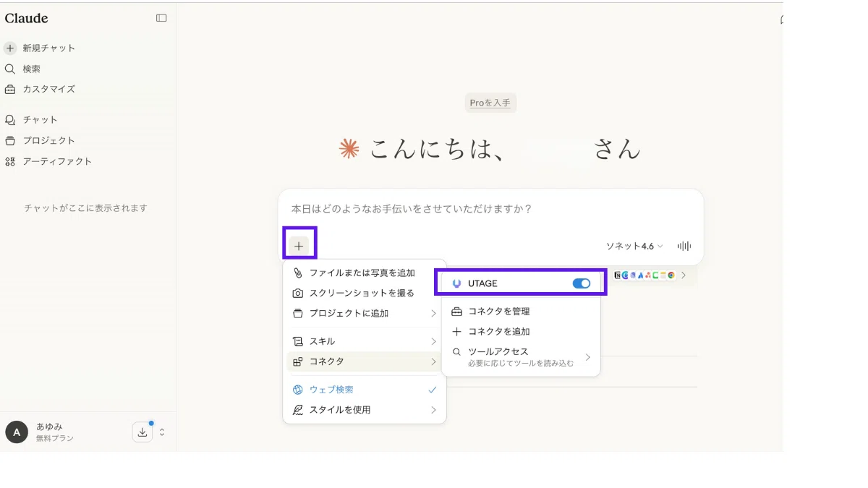Click the voice waveform icon

684,246
